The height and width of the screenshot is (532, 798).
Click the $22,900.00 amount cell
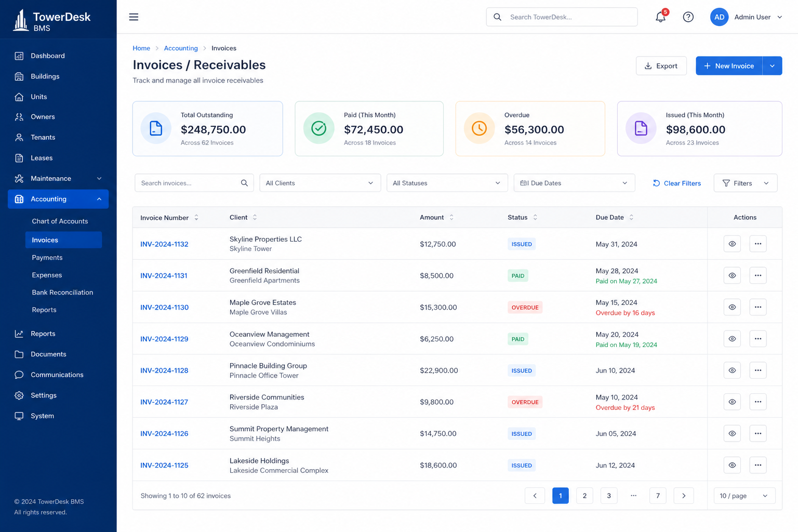(439, 370)
